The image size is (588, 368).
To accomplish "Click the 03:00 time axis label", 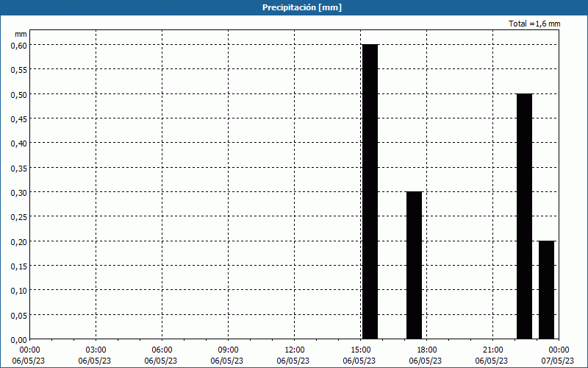I will click(x=96, y=350).
